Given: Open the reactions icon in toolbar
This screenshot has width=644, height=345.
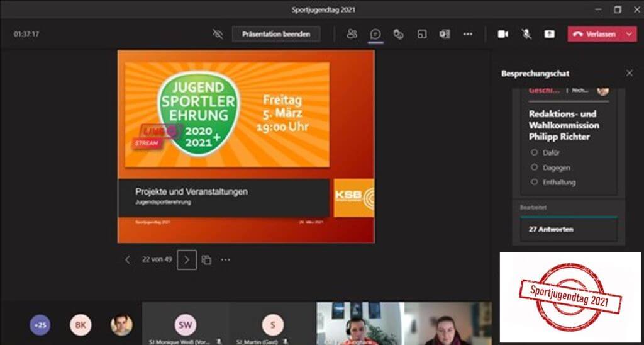Looking at the screenshot, I should coord(398,34).
